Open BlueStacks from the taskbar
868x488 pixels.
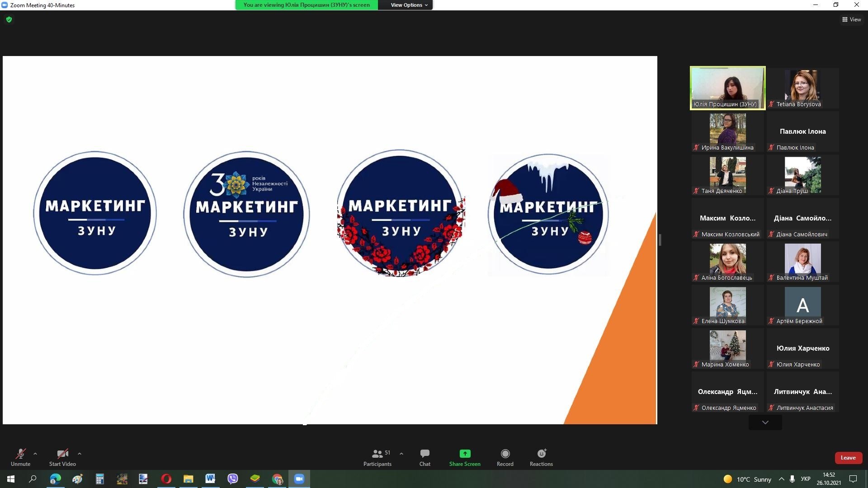[255, 479]
